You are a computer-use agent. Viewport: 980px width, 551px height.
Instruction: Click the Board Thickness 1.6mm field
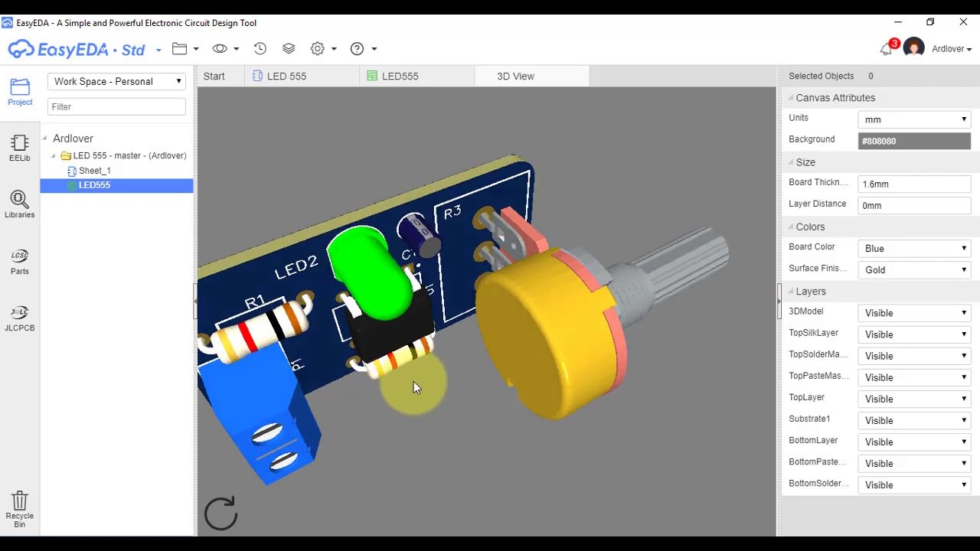pyautogui.click(x=914, y=184)
